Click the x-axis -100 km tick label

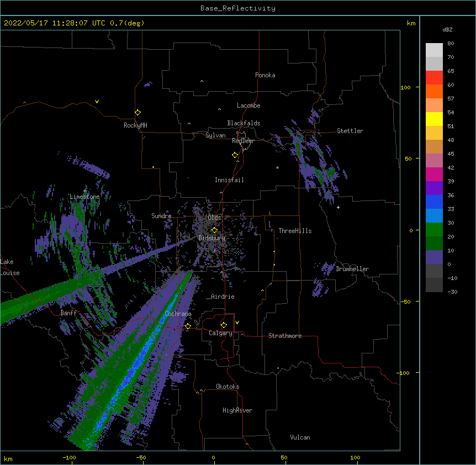(70, 458)
